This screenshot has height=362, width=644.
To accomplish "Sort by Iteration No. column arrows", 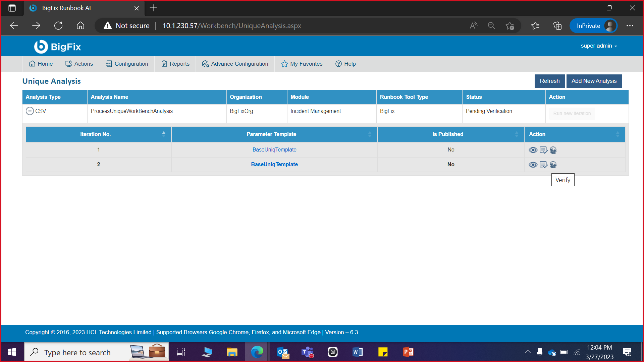I will click(x=164, y=134).
